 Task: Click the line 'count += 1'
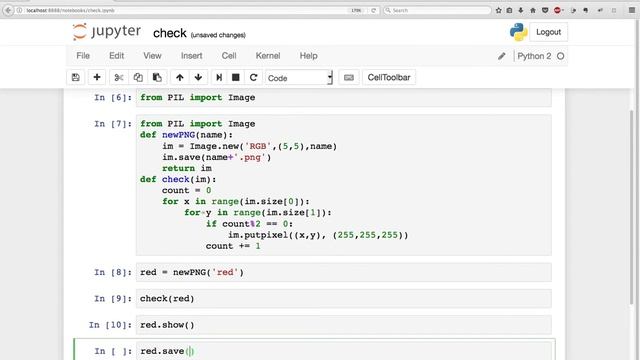[x=233, y=246]
